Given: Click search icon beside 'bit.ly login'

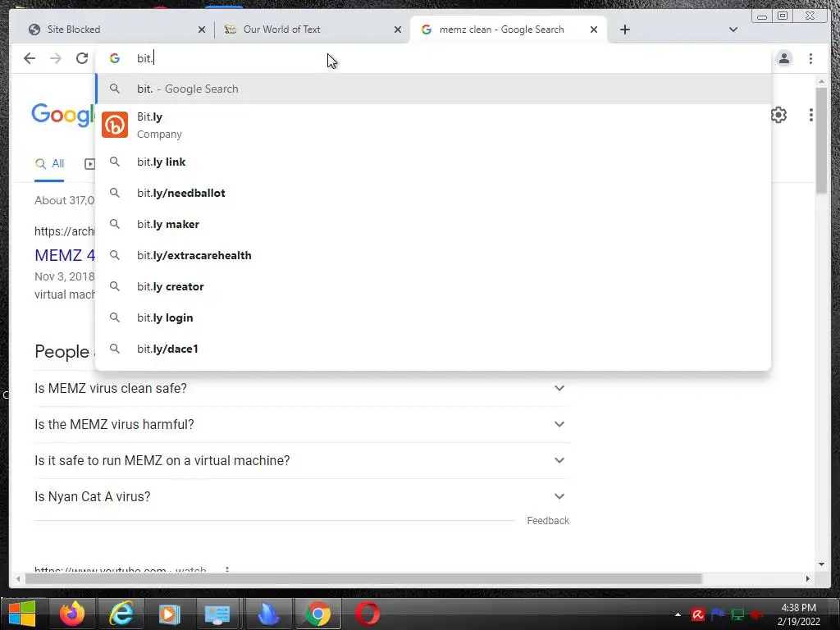Looking at the screenshot, I should pyautogui.click(x=115, y=317).
